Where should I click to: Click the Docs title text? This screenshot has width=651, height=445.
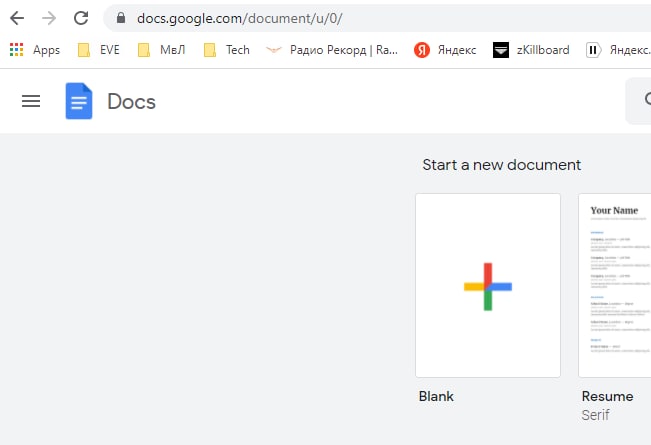tap(131, 102)
